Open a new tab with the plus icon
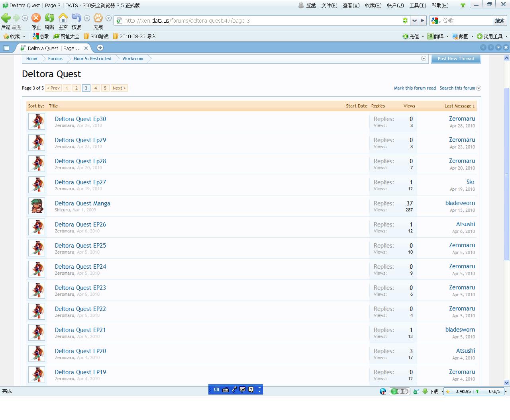 click(x=100, y=48)
